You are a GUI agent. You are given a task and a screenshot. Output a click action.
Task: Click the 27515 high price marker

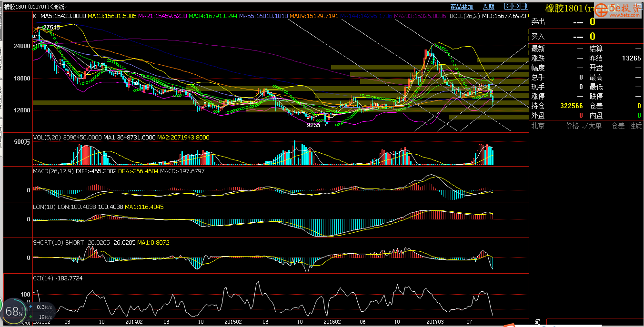click(x=51, y=28)
